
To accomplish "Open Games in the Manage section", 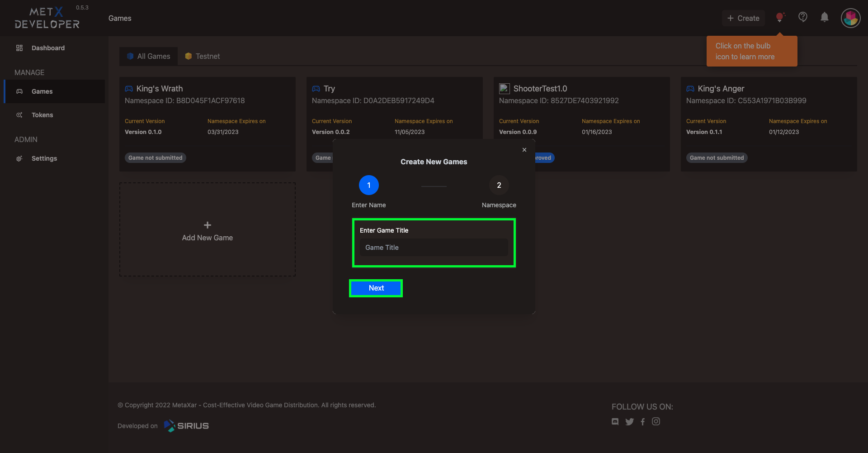I will tap(54, 91).
